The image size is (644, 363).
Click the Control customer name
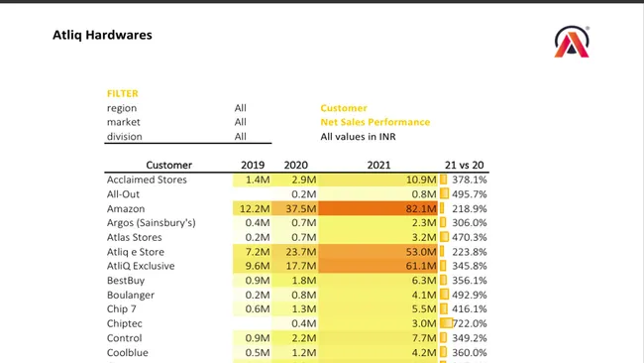pos(124,338)
